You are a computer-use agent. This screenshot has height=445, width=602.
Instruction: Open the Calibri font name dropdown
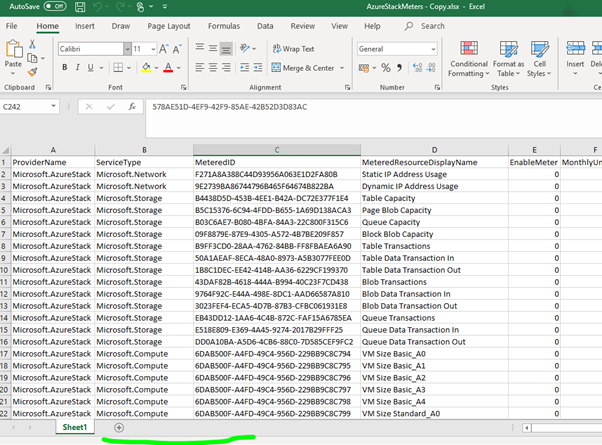coord(127,49)
